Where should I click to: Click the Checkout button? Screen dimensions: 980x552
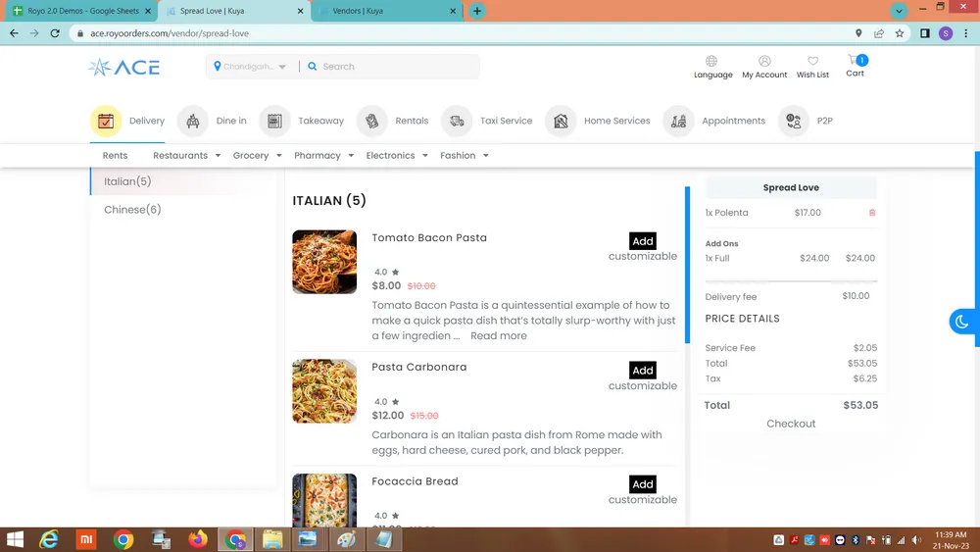pos(791,424)
